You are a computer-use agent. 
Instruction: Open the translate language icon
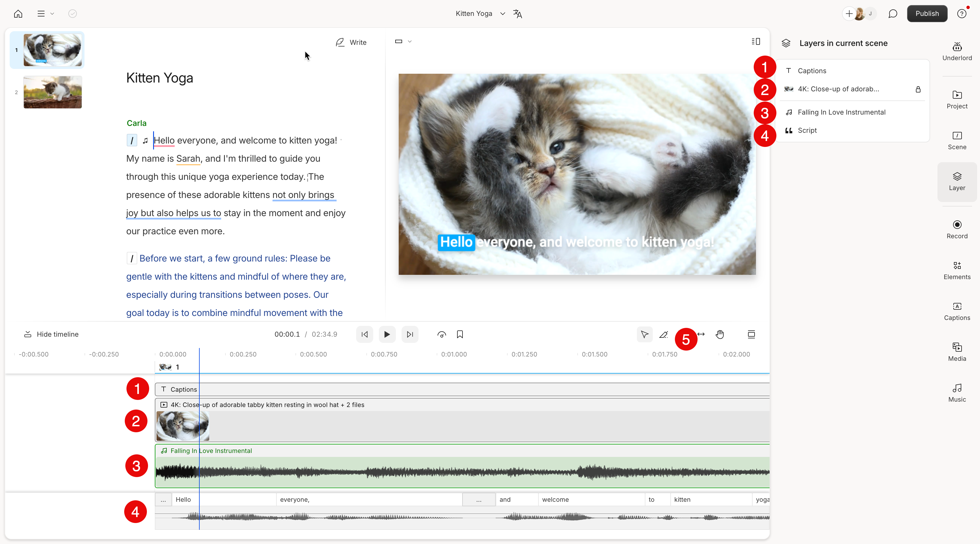pyautogui.click(x=518, y=14)
